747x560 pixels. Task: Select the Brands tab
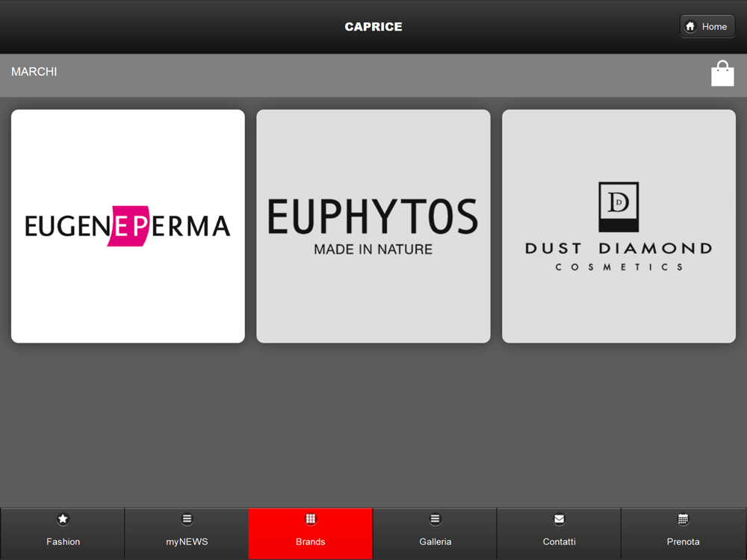point(311,533)
